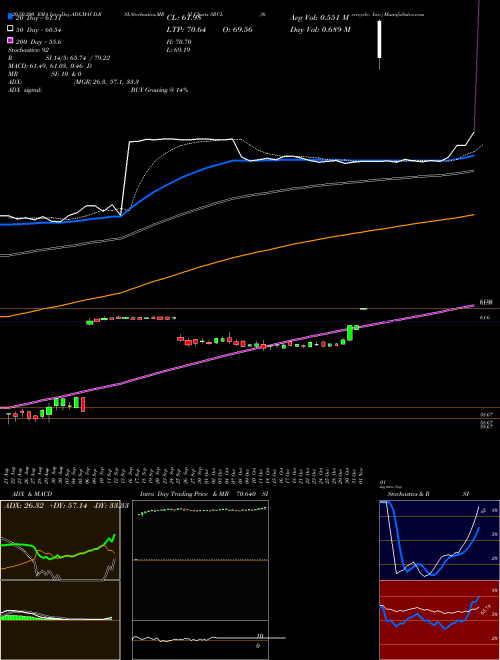Click the MACD histogram sub-panel
Image resolution: width=500 pixels, height=660 pixels.
(x=60, y=620)
